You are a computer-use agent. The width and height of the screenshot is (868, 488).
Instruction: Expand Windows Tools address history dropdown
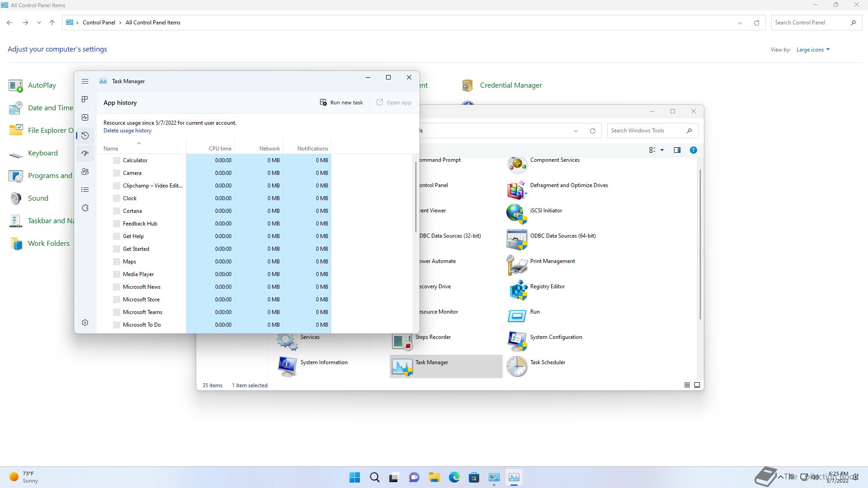pos(576,131)
